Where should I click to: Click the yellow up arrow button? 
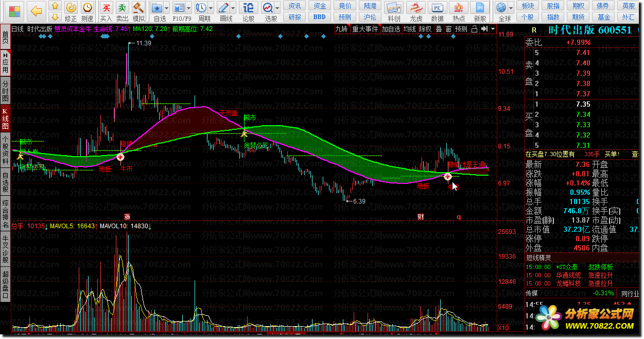tap(56, 6)
